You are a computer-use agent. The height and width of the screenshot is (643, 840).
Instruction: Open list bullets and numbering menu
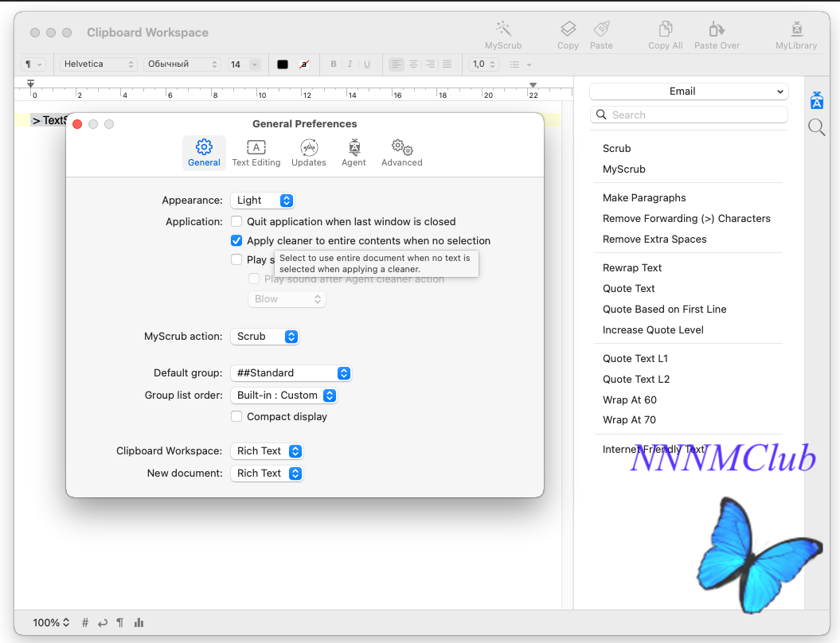coord(520,64)
